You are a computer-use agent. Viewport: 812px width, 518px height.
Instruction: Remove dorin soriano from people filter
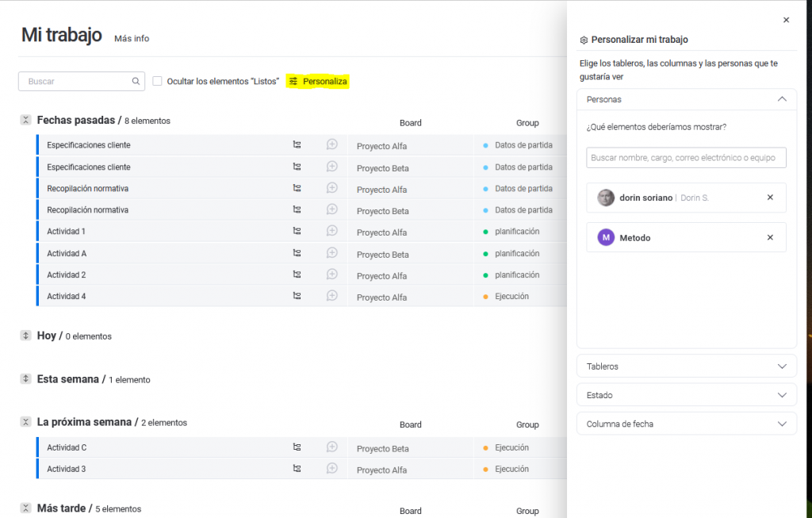tap(770, 198)
